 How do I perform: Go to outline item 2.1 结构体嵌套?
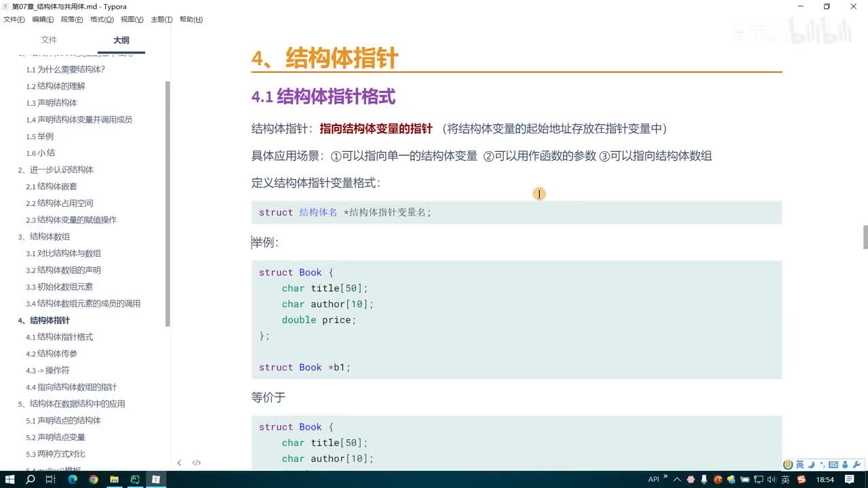click(52, 186)
